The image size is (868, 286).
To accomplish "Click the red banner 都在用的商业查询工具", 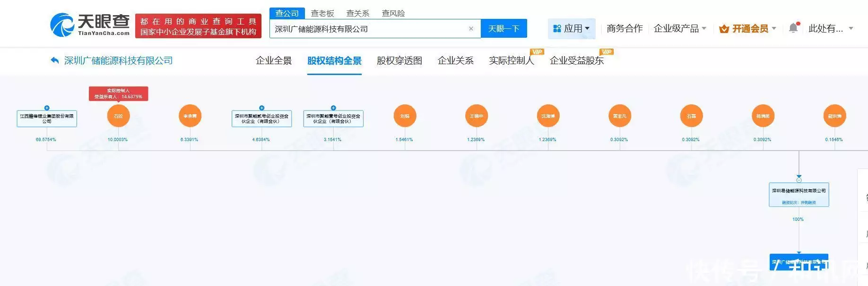I will (x=198, y=26).
